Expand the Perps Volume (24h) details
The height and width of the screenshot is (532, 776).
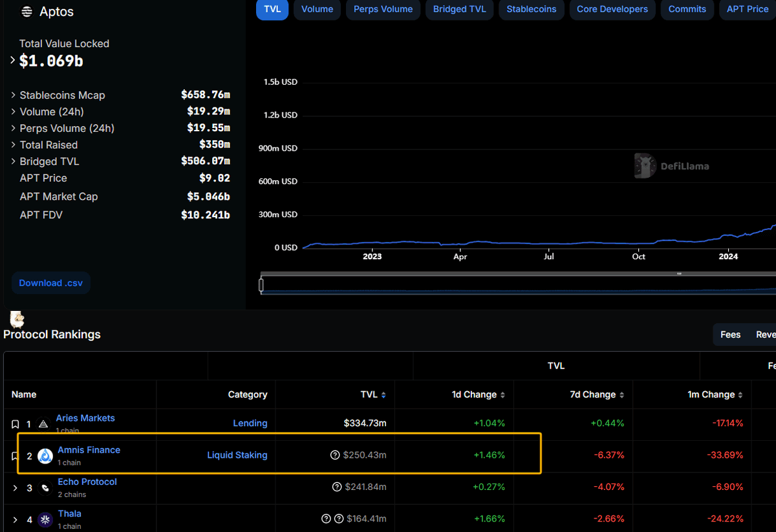tap(14, 128)
